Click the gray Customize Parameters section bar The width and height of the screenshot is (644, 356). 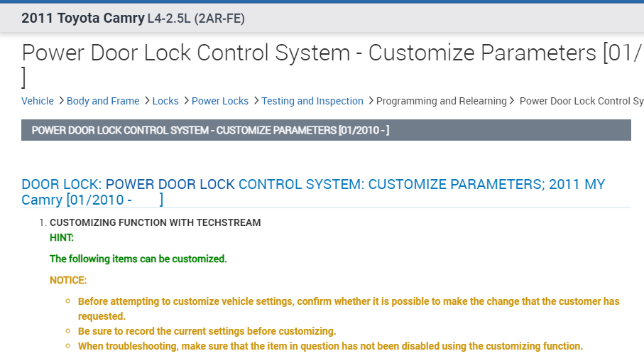pyautogui.click(x=326, y=130)
